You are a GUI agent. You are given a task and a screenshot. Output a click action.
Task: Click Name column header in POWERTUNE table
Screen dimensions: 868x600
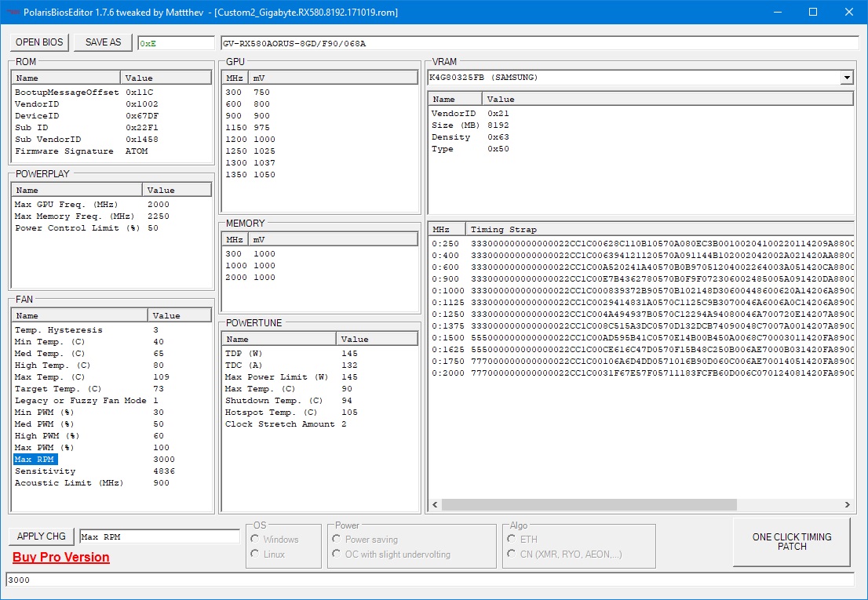pos(279,339)
